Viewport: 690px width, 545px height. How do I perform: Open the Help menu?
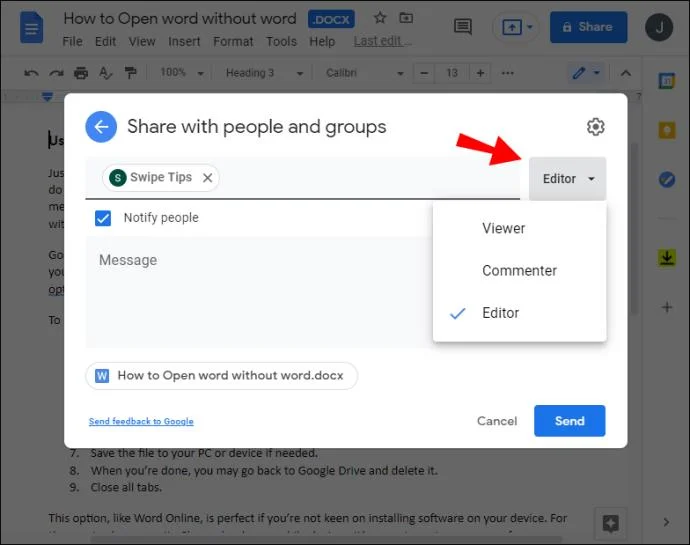click(322, 41)
